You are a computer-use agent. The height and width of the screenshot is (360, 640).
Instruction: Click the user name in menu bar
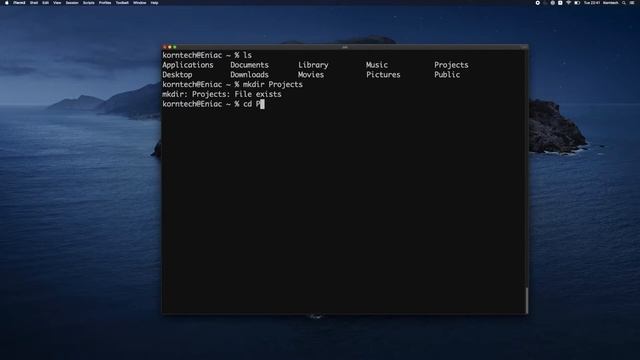(611, 3)
